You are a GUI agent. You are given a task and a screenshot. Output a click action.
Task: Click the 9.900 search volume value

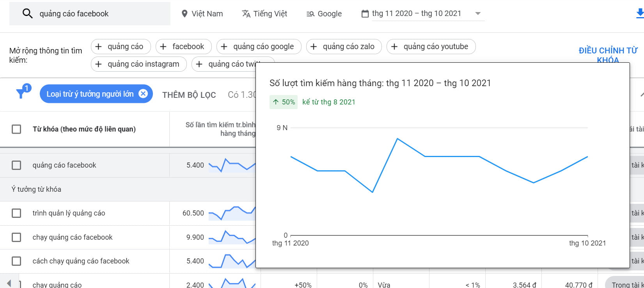[195, 237]
